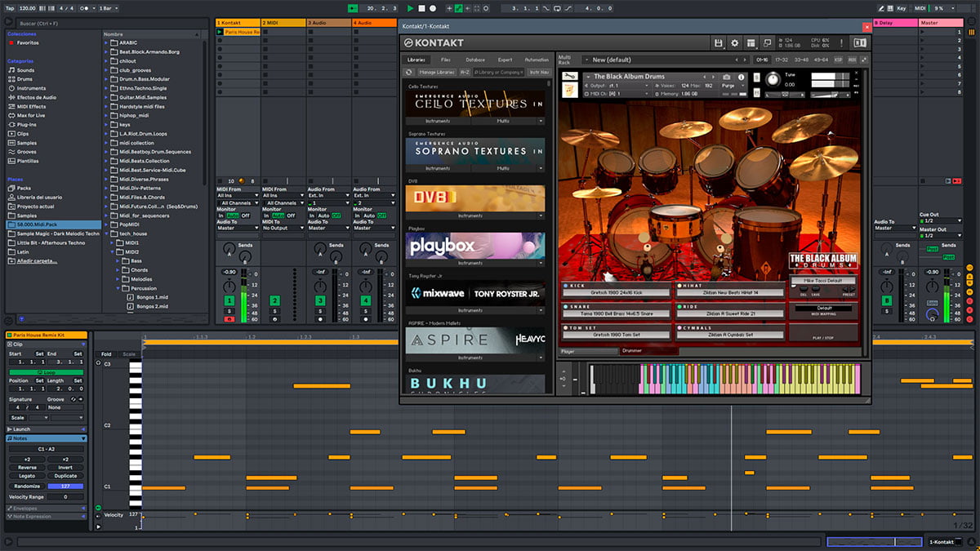Open Kontakt options gear icon

[734, 42]
